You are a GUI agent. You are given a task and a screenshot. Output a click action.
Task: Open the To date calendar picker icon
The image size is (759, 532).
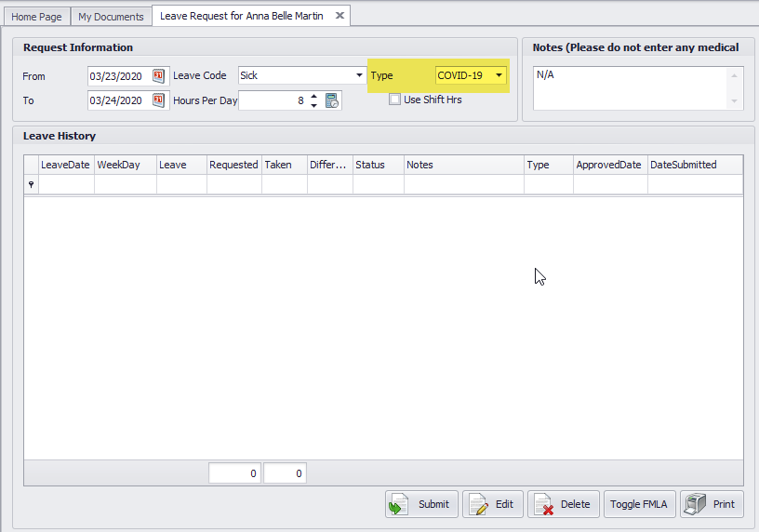pos(158,100)
